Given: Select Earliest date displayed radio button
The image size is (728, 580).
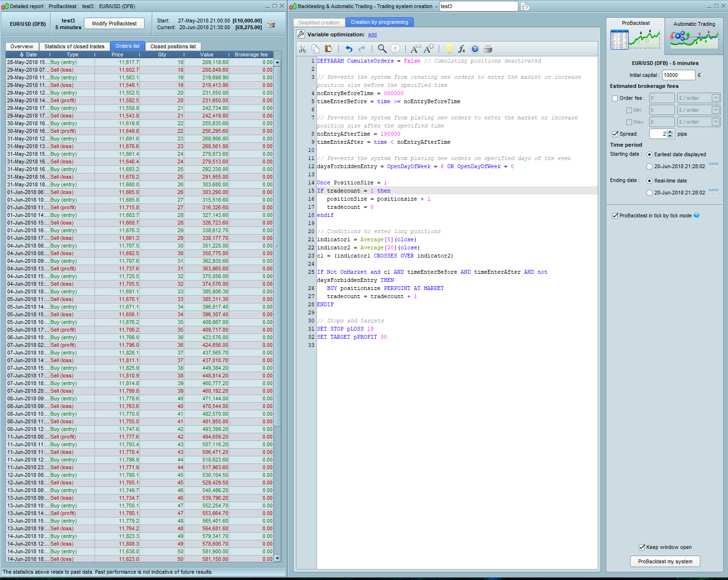Looking at the screenshot, I should tap(649, 155).
